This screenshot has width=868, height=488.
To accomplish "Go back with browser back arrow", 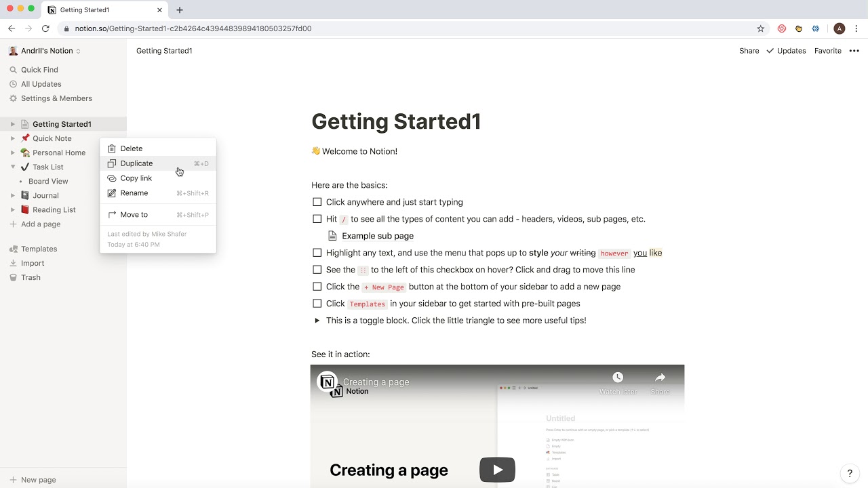I will 12,28.
